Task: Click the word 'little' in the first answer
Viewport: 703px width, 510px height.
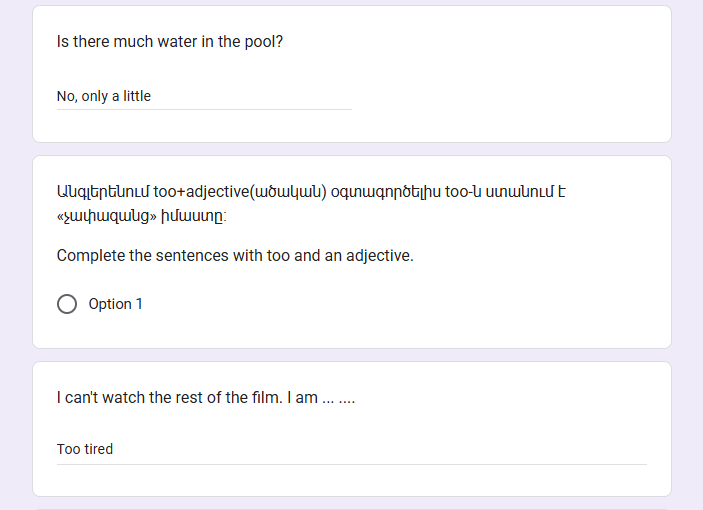Action: pos(137,96)
